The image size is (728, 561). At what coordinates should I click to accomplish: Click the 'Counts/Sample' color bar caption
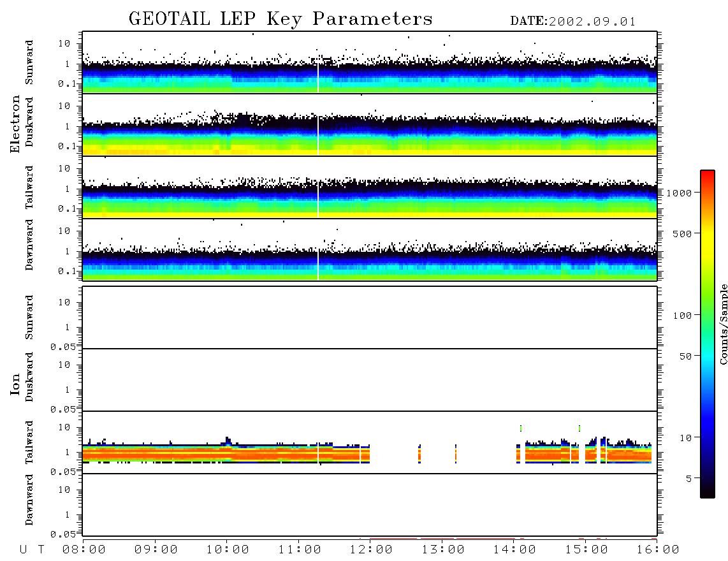[724, 324]
